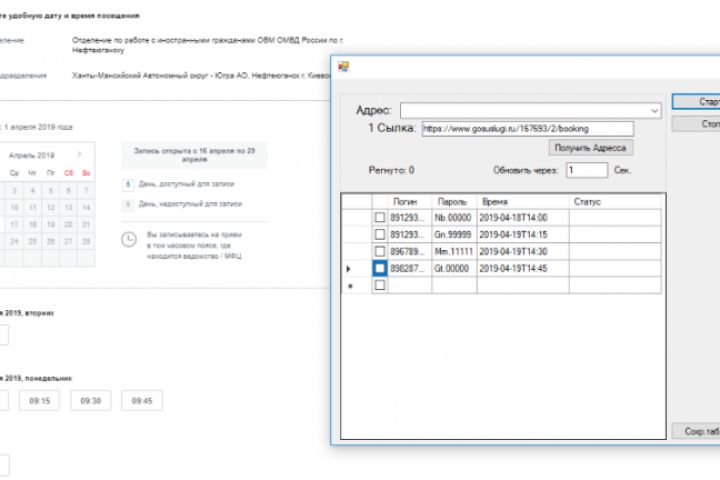Toggle checkbox in row with password Gt.00000
This screenshot has width=720, height=480.
[380, 268]
